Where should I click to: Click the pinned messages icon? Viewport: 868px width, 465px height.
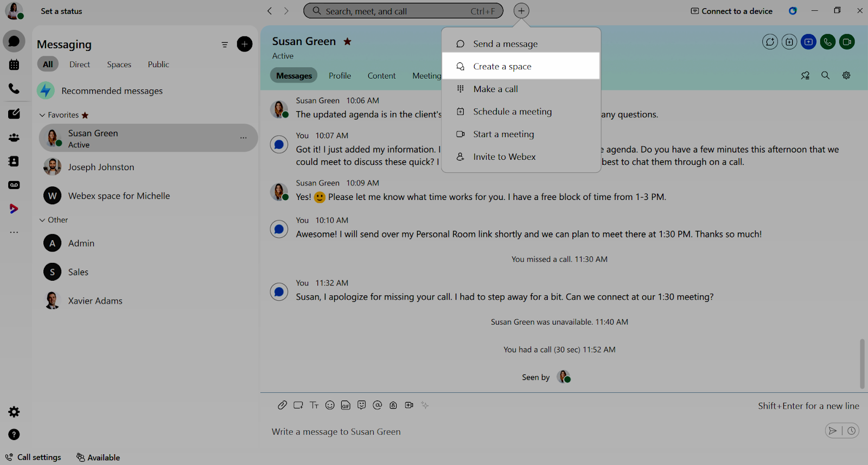[805, 75]
